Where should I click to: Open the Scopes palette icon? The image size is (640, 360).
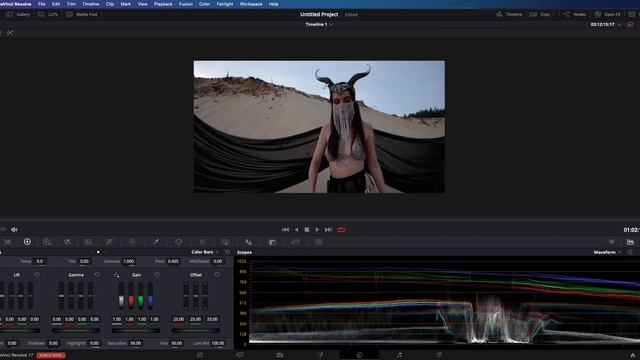coord(630,242)
